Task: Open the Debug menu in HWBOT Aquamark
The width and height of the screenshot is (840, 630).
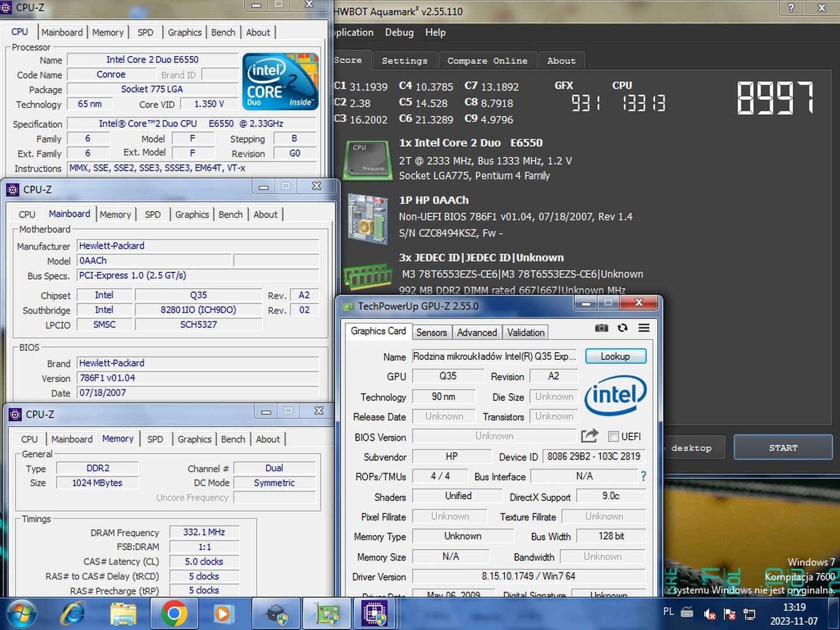Action: tap(399, 33)
